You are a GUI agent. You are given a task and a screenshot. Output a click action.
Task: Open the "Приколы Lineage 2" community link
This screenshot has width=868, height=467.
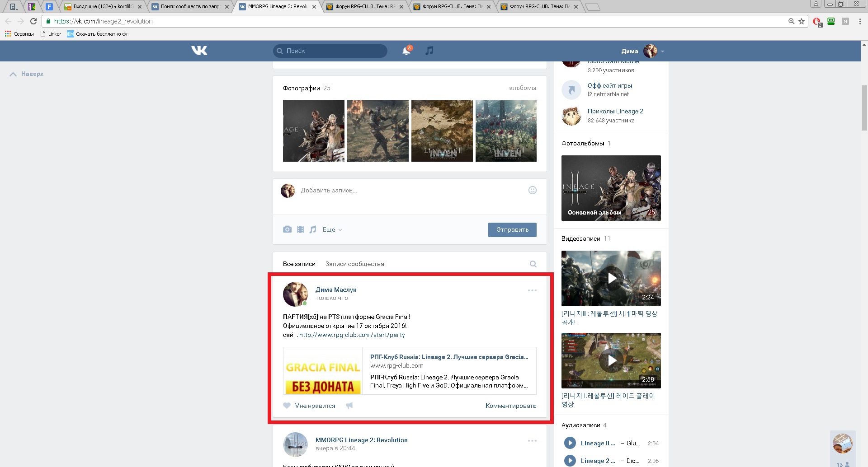click(x=615, y=112)
